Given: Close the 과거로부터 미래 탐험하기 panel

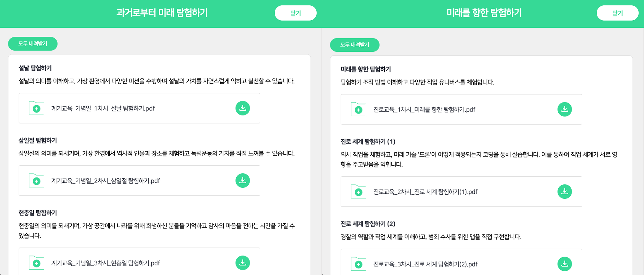Looking at the screenshot, I should tap(296, 13).
